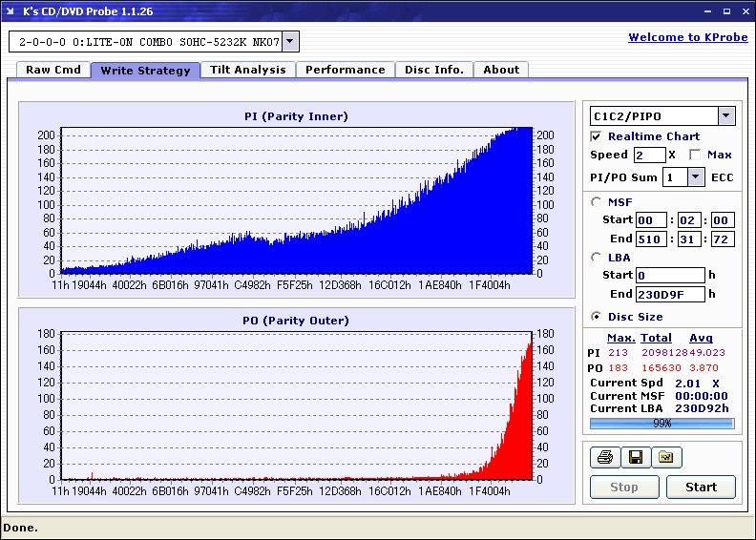Click the MSF Start seconds field
This screenshot has width=756, height=540.
click(x=689, y=220)
